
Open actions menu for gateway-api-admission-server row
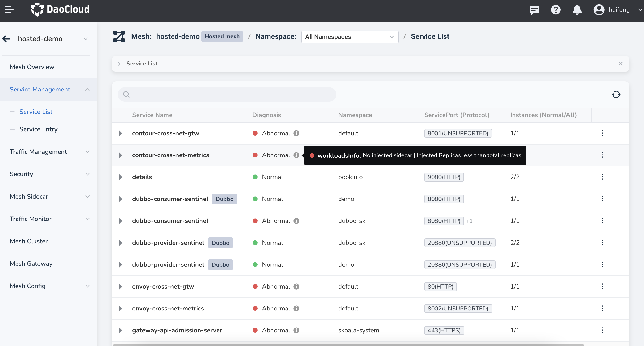[x=602, y=330]
